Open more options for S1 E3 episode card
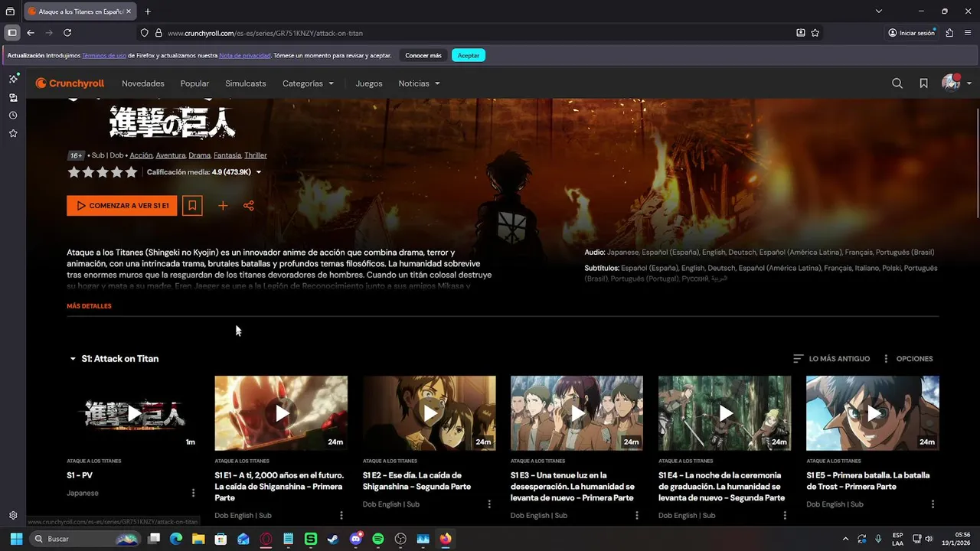The width and height of the screenshot is (980, 551). coord(637,516)
